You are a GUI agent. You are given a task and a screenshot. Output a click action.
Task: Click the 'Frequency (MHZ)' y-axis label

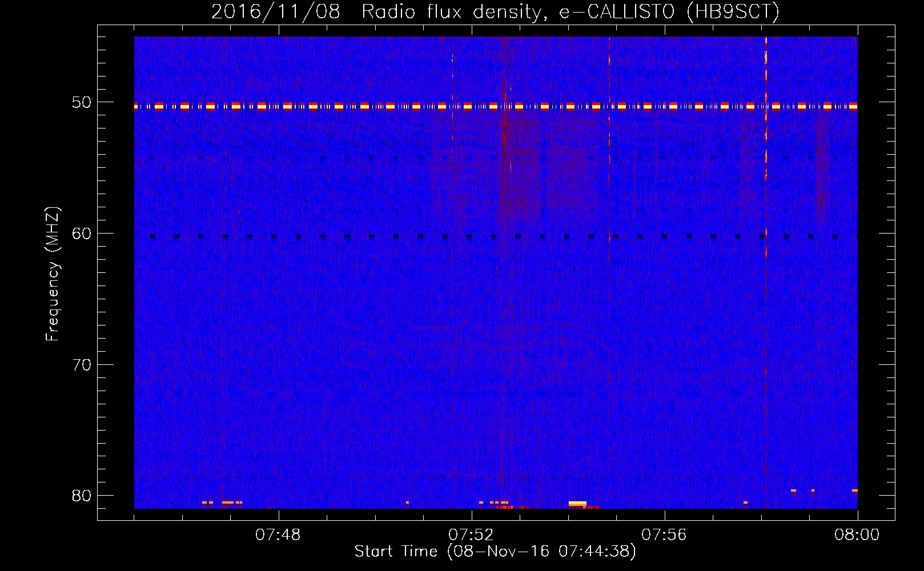(53, 274)
